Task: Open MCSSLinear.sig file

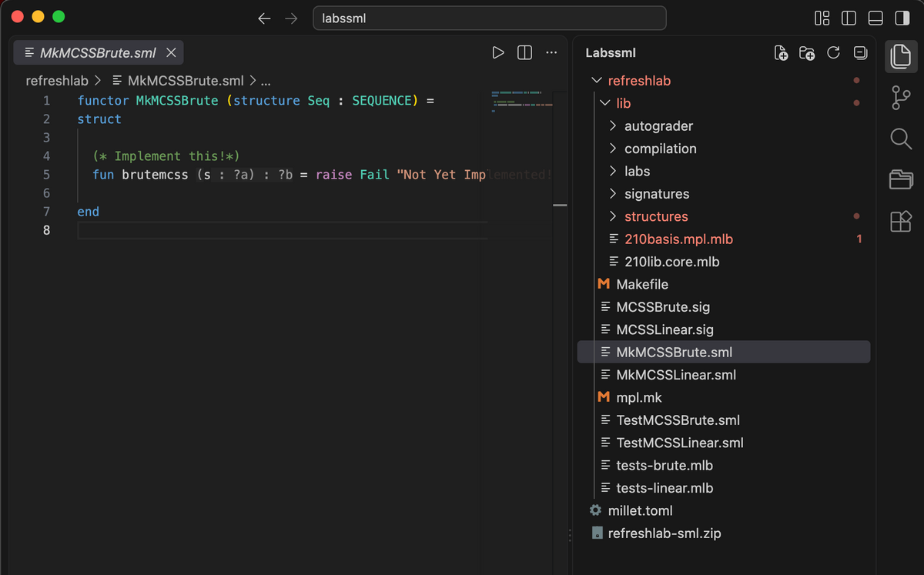Action: (724, 329)
